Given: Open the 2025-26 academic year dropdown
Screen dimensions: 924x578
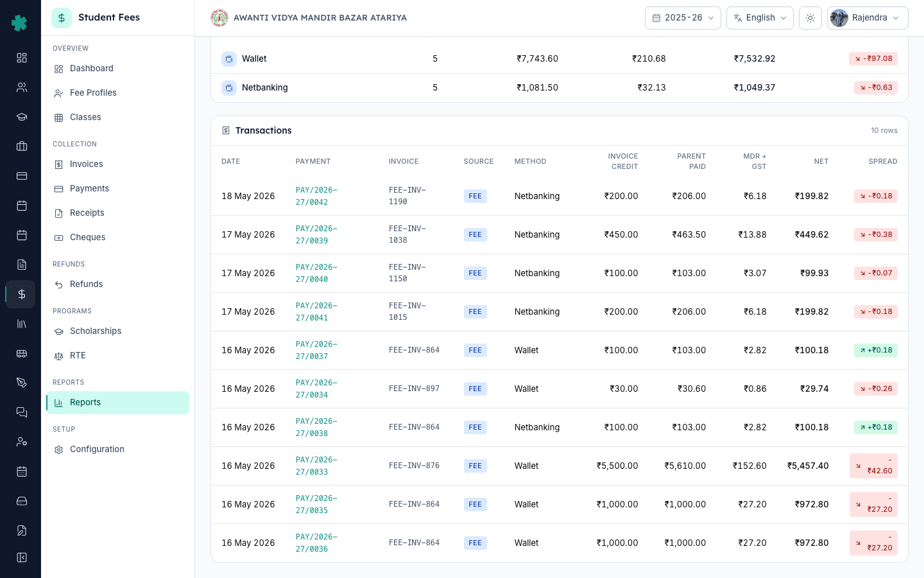Looking at the screenshot, I should 683,18.
